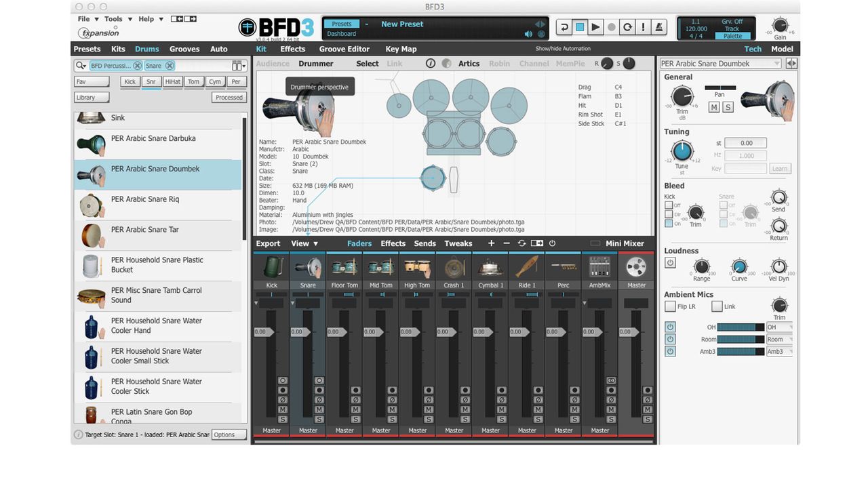Open the Key Map tab

(401, 49)
